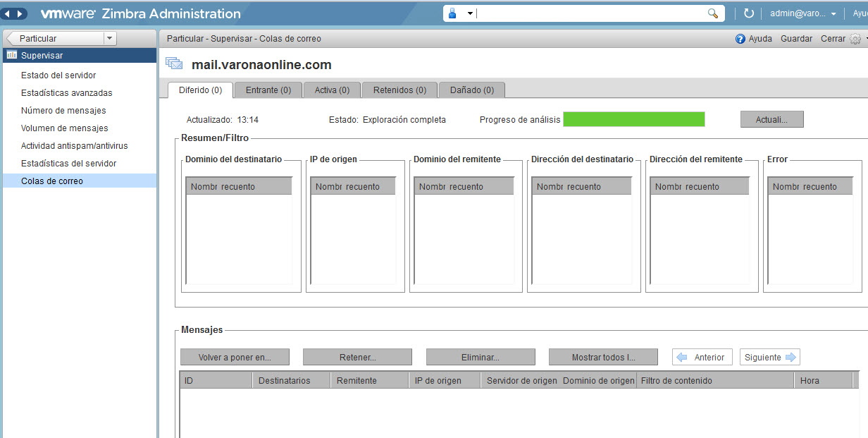
Task: Click the search magnifier icon
Action: pyautogui.click(x=712, y=13)
